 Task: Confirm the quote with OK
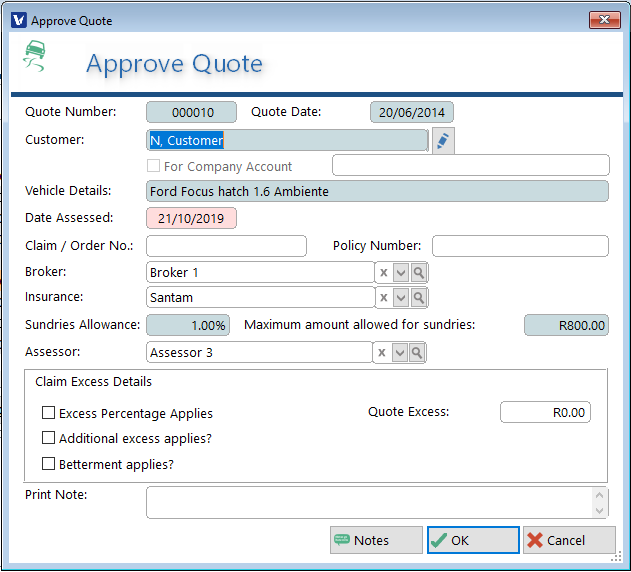473,540
